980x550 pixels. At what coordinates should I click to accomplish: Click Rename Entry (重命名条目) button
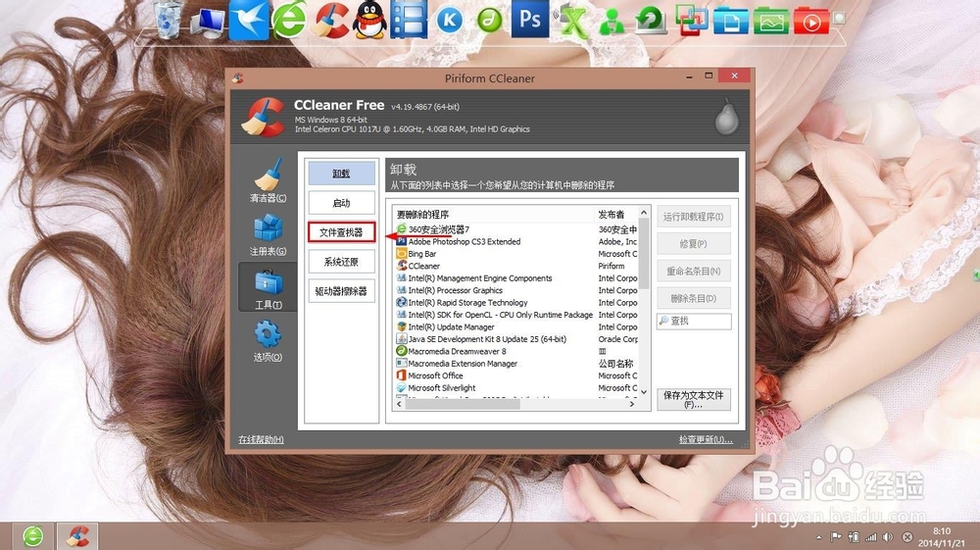[x=694, y=271]
